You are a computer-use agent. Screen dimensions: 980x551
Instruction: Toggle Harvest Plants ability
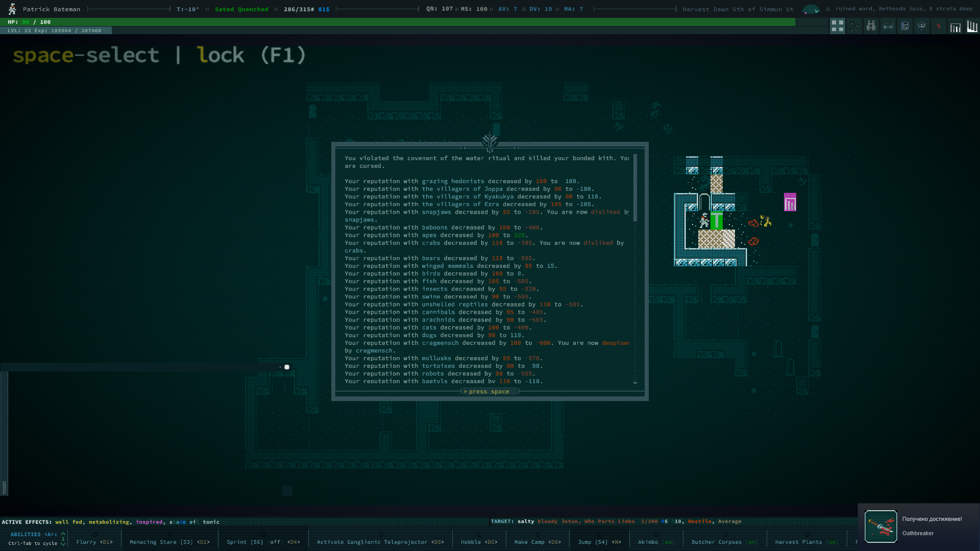pos(806,542)
